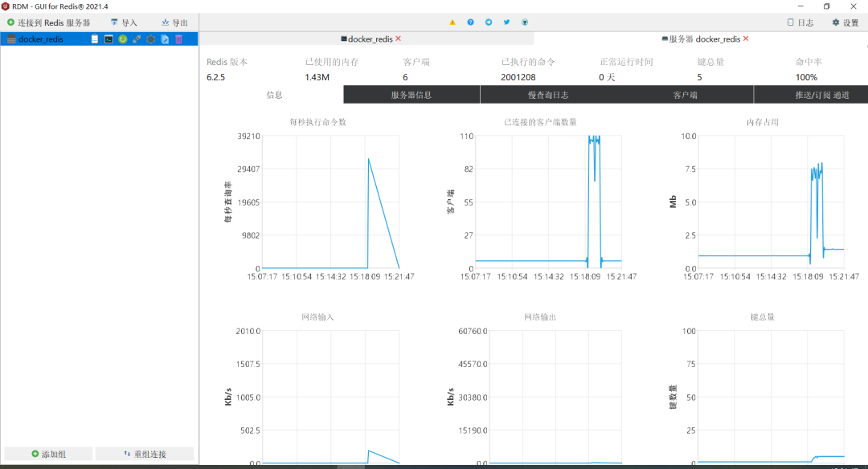Click 2010.0 on network input axis
868x469 pixels.
[248, 332]
